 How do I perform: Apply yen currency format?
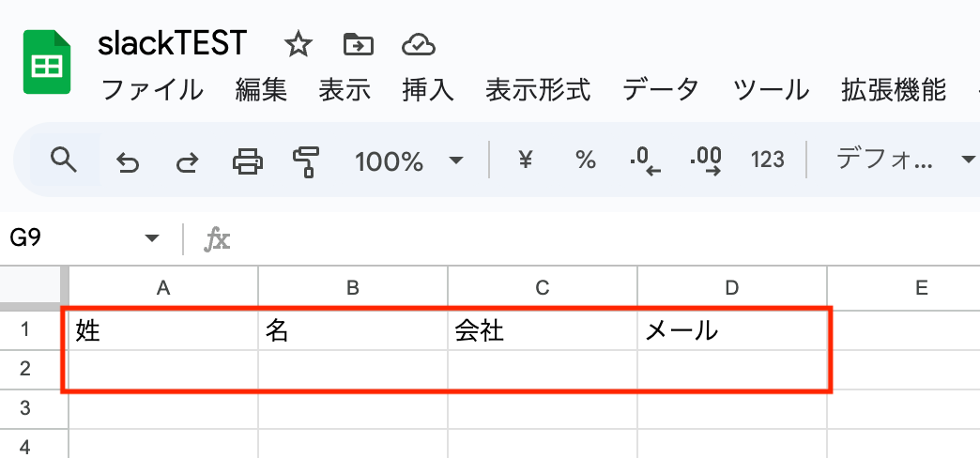[x=526, y=160]
